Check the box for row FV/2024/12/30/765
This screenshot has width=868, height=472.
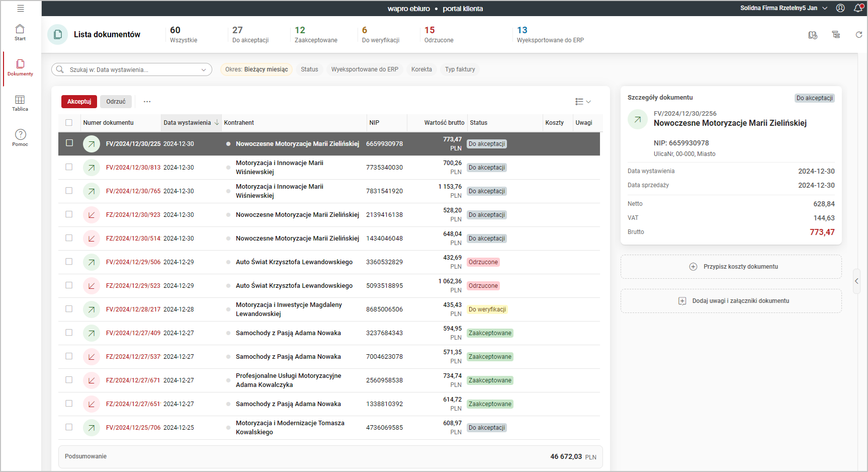69,191
